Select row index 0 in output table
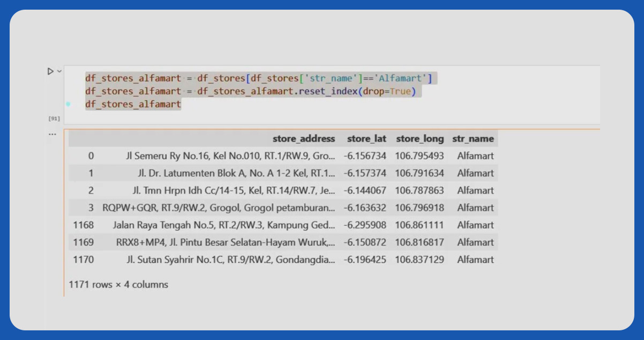This screenshot has height=340, width=644. (91, 156)
